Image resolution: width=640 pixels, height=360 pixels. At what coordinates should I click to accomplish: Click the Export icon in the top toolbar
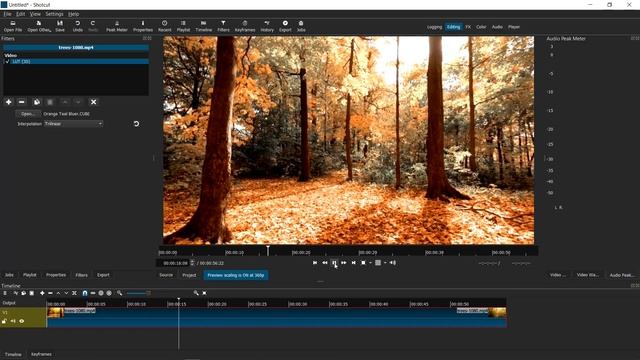tap(285, 26)
